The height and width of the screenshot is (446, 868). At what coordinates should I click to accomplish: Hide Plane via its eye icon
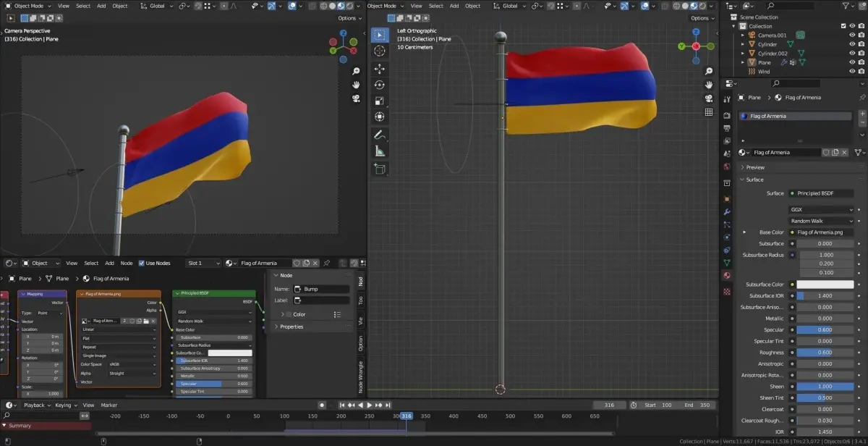pyautogui.click(x=852, y=62)
